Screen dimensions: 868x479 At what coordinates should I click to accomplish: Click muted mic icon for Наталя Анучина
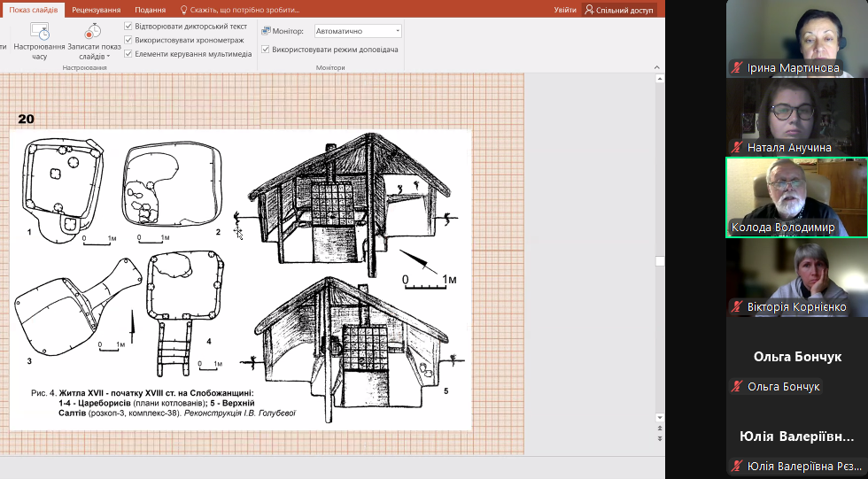pyautogui.click(x=735, y=148)
